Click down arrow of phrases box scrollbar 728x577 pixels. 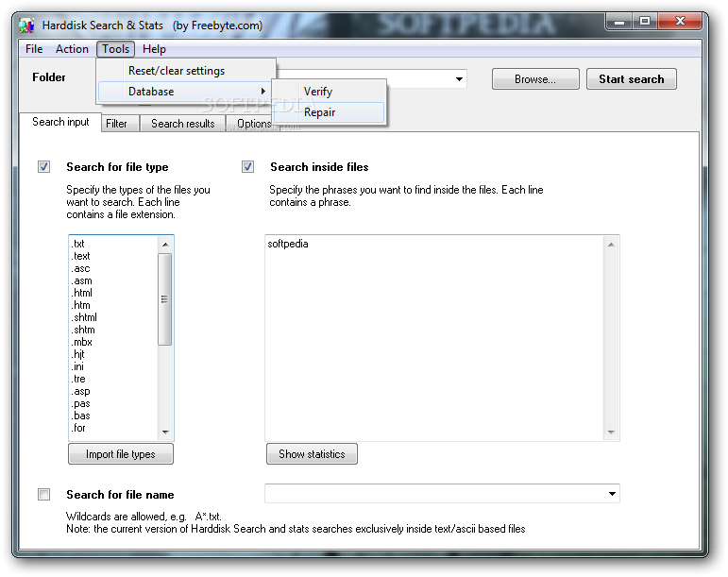[x=611, y=433]
